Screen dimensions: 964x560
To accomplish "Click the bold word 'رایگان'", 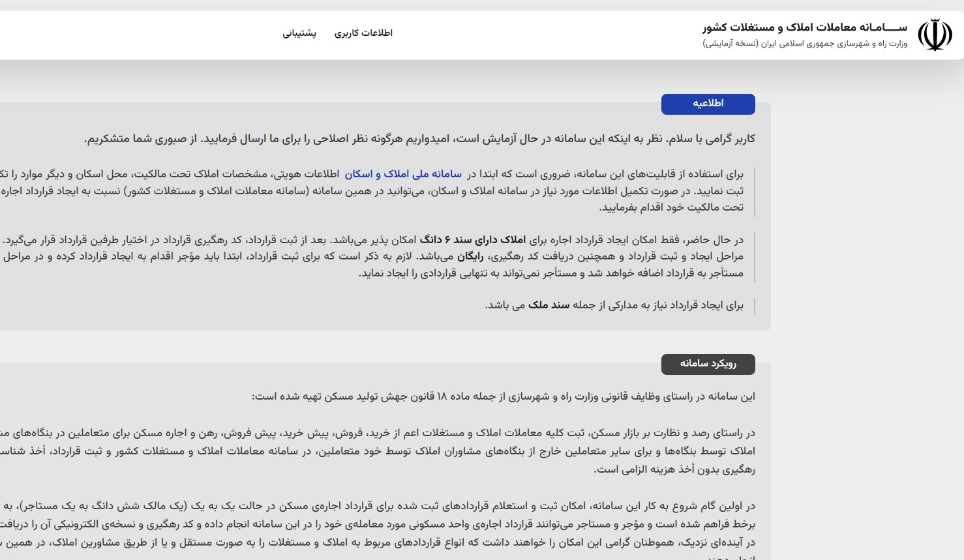I will [x=470, y=257].
